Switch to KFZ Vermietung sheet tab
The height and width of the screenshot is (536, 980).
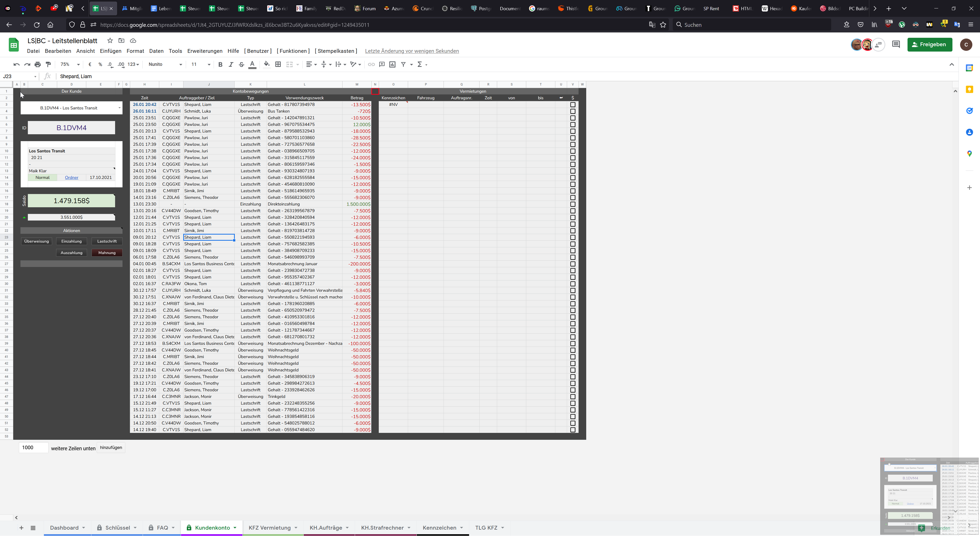(269, 528)
